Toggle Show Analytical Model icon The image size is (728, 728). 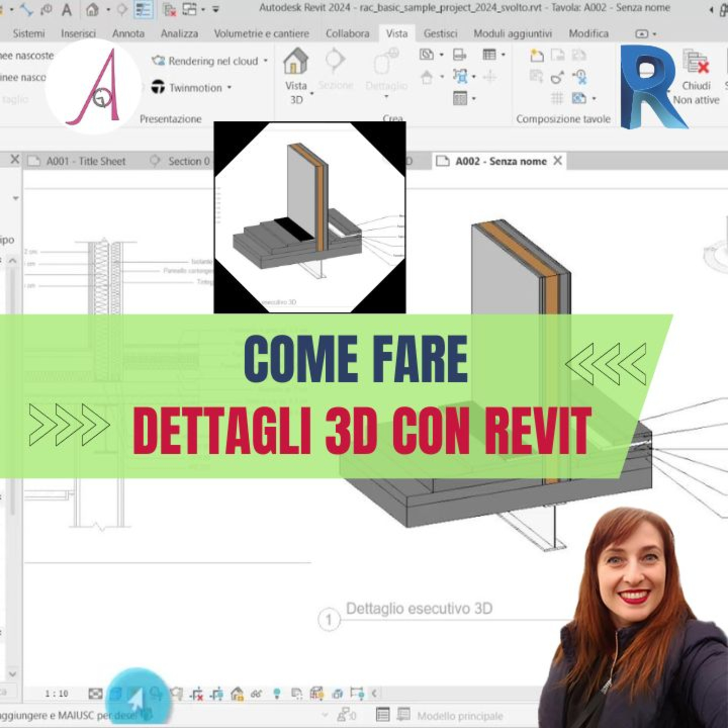pyautogui.click(x=317, y=693)
